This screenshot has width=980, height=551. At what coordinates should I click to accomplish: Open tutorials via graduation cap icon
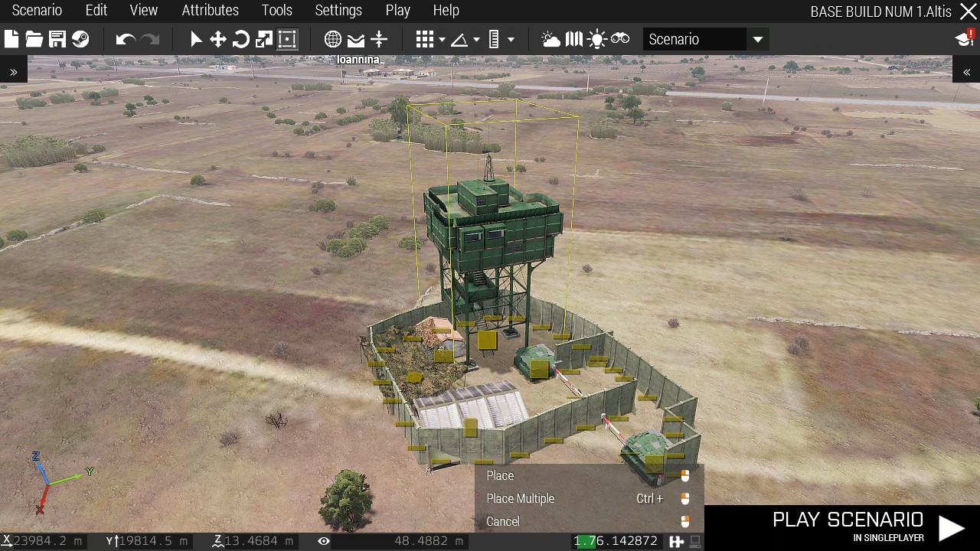click(x=963, y=38)
